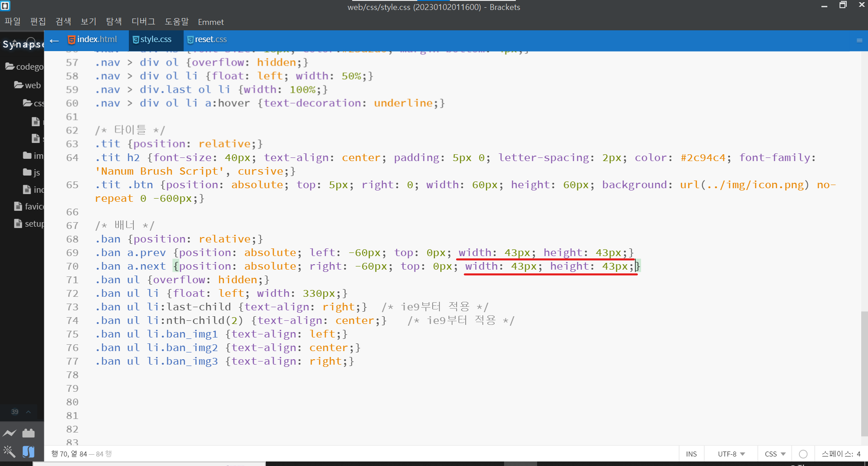Click line number 65 in gutter

pos(72,185)
